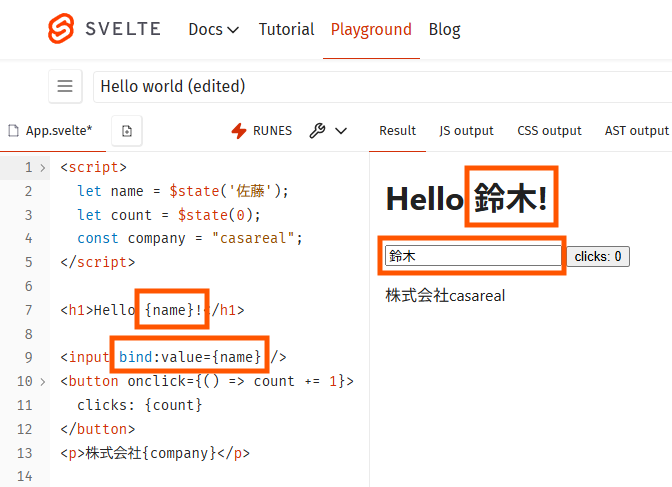The height and width of the screenshot is (487, 672).
Task: Go to the Tutorial page
Action: tap(286, 30)
